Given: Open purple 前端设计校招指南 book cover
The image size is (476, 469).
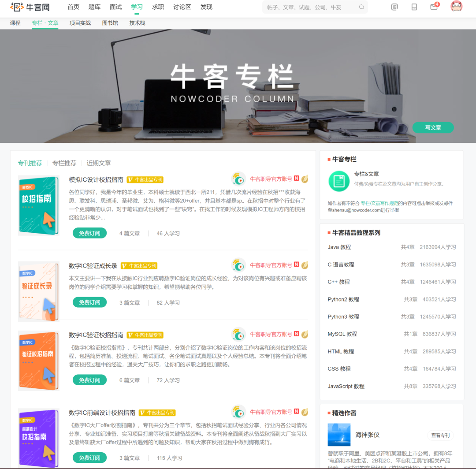Looking at the screenshot, I should tap(38, 438).
